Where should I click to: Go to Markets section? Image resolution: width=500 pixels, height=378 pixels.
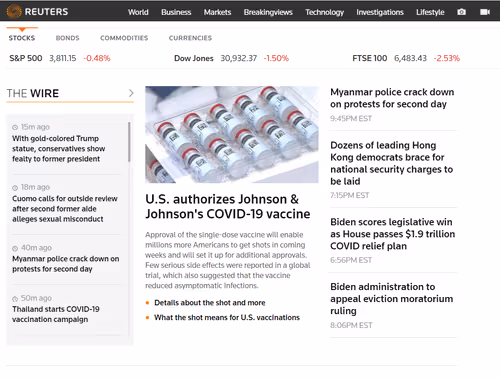pyautogui.click(x=217, y=12)
